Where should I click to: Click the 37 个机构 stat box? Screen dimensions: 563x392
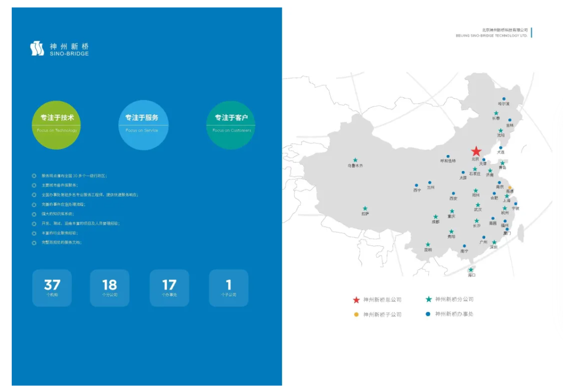52,288
